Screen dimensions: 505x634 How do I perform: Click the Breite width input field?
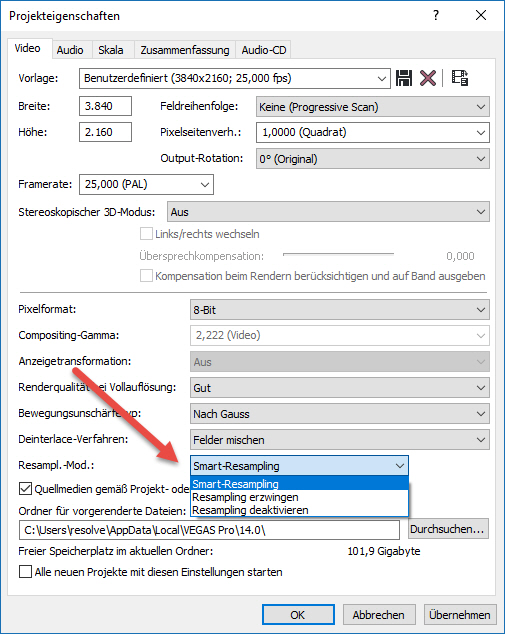coord(105,106)
